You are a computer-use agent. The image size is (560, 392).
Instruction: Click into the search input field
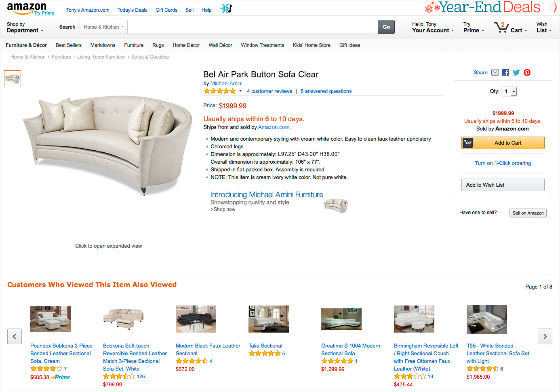point(253,27)
